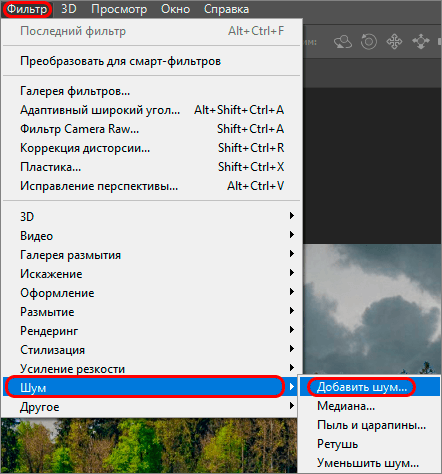Viewport: 442px width, 474px height.
Task: Open the Рендеринг submenu
Action: (152, 331)
